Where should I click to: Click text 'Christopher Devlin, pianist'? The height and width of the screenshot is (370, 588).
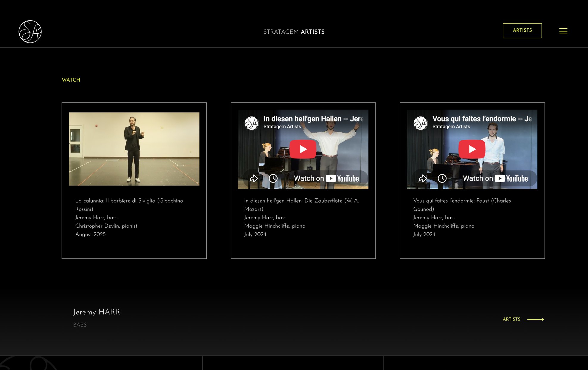106,226
